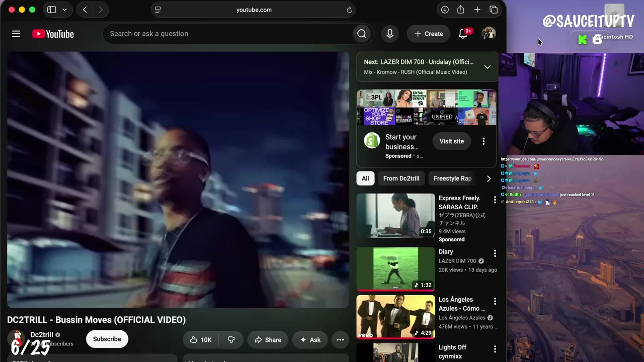Toggle the Safari sidebar
The image size is (644, 362).
coord(51,10)
